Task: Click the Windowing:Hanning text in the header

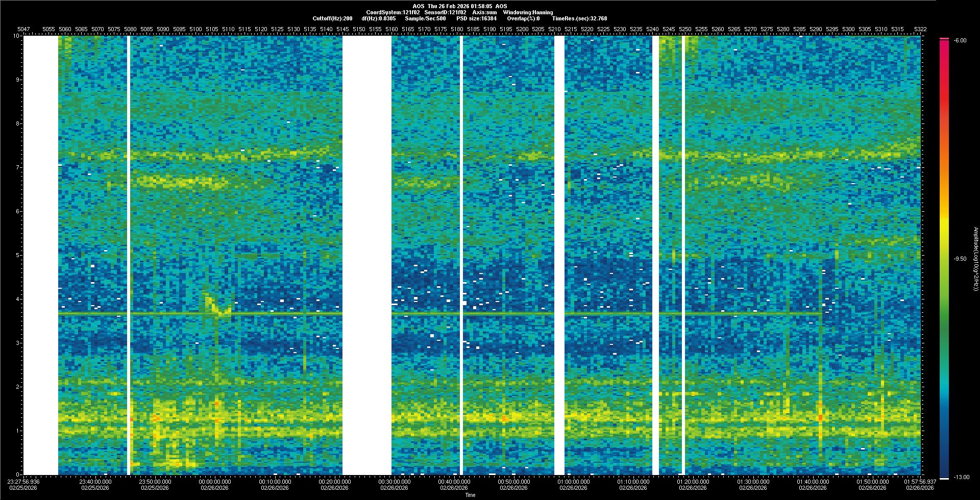Action: [x=528, y=12]
